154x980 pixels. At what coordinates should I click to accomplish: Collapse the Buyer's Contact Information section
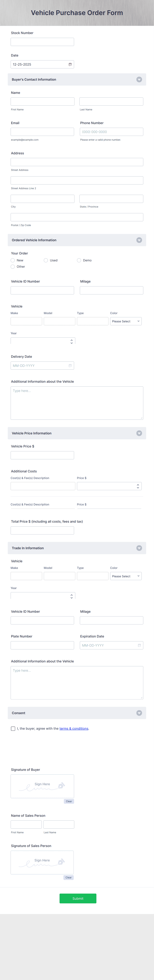[139, 79]
